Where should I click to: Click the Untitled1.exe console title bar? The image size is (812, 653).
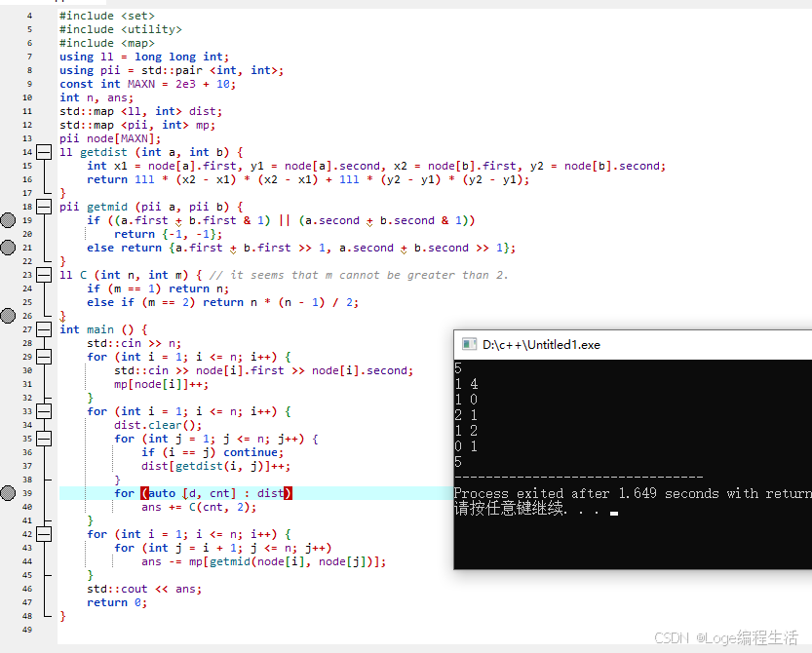coord(633,345)
